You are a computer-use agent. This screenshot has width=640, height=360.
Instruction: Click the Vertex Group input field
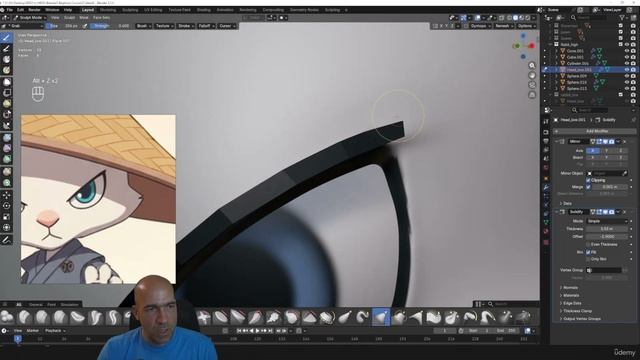point(604,270)
